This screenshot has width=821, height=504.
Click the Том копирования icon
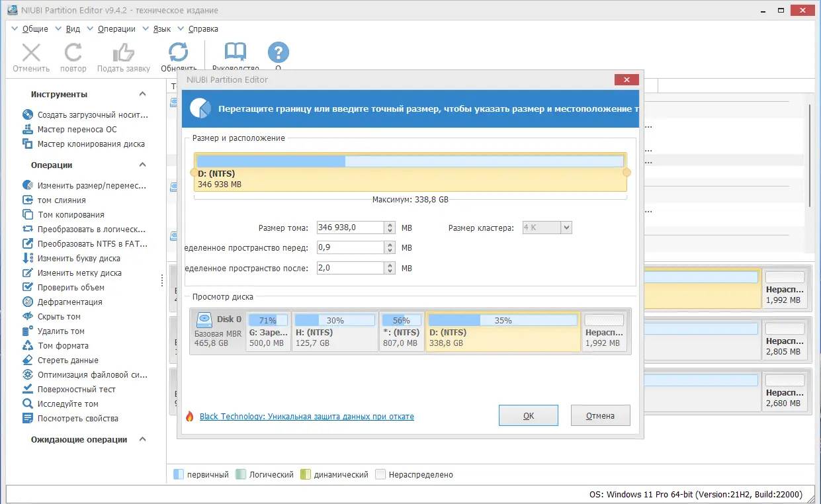28,215
